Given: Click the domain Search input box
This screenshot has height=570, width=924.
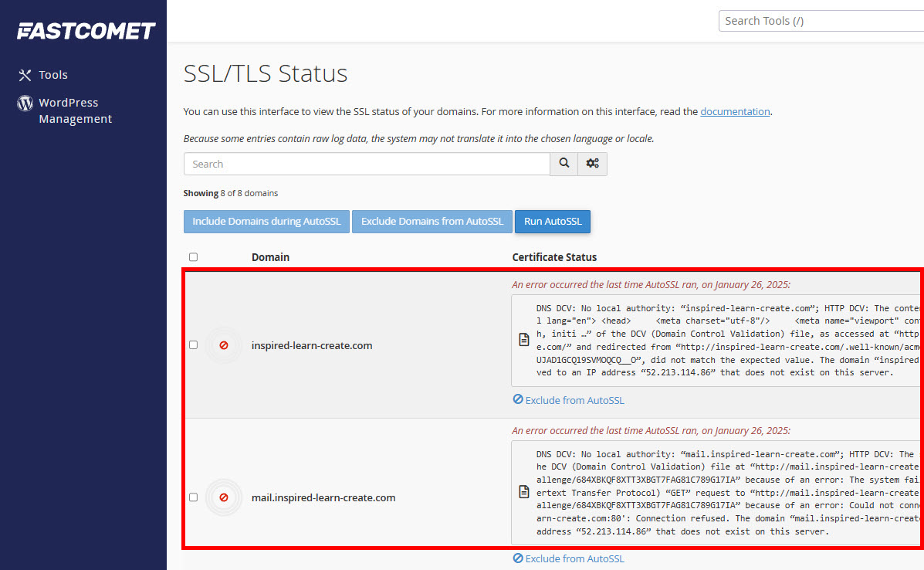Looking at the screenshot, I should tap(367, 164).
